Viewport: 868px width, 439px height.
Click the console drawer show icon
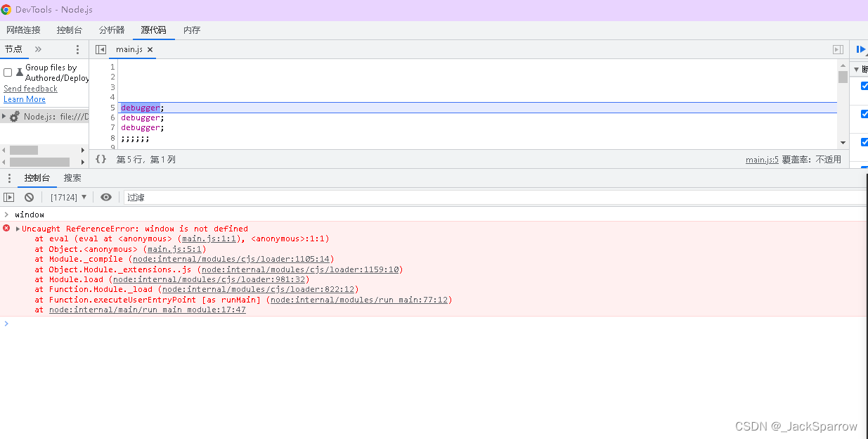[x=8, y=197]
